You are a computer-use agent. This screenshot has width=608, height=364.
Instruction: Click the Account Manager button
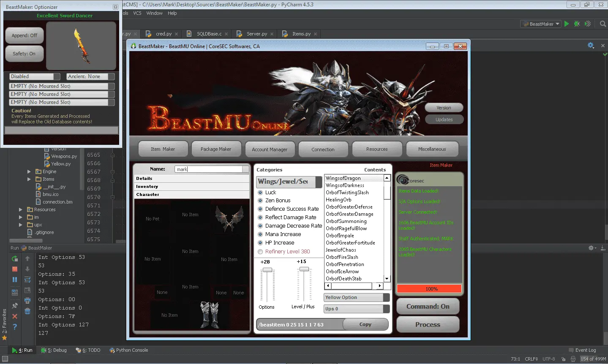(270, 149)
